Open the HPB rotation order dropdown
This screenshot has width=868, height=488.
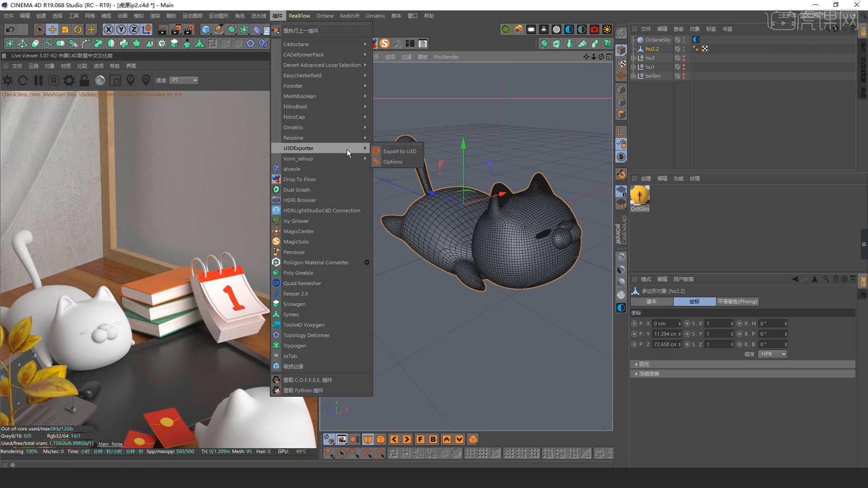[773, 354]
